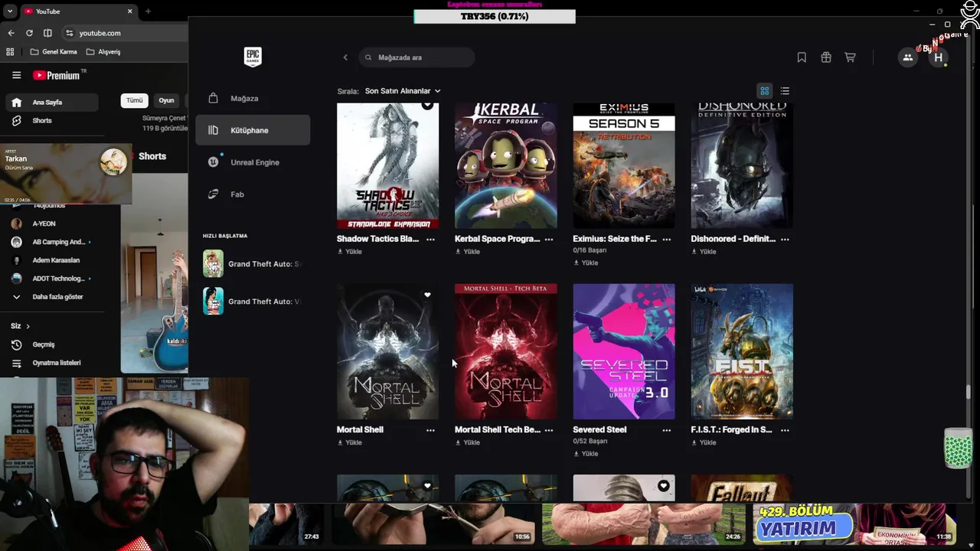Open Severed Steel cover art
Image resolution: width=980 pixels, height=551 pixels.
(x=624, y=351)
